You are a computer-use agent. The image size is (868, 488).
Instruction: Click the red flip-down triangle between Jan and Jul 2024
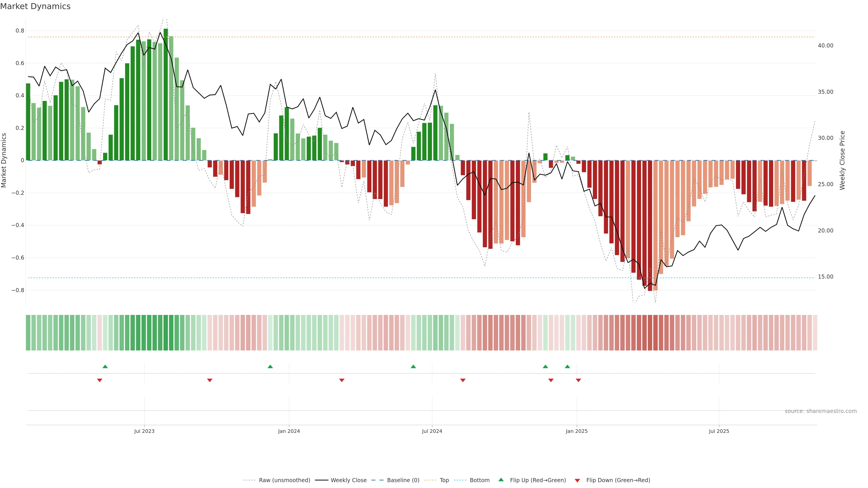342,380
